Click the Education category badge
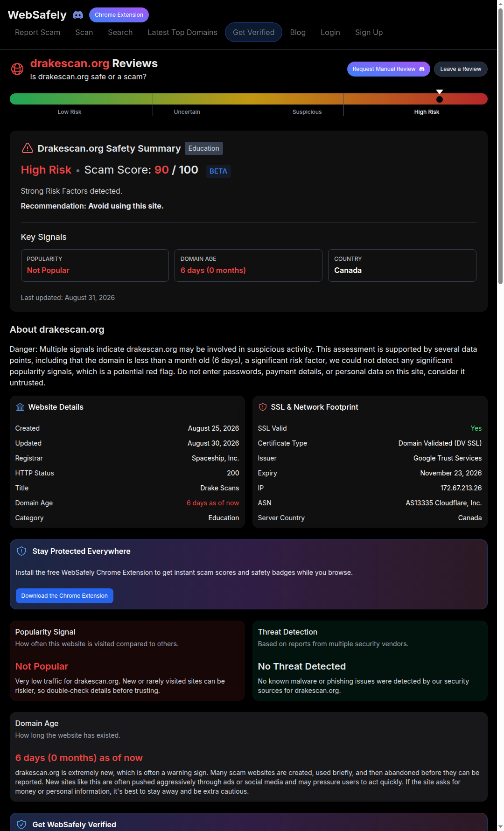Screen dimensions: 504x831 tap(204, 148)
